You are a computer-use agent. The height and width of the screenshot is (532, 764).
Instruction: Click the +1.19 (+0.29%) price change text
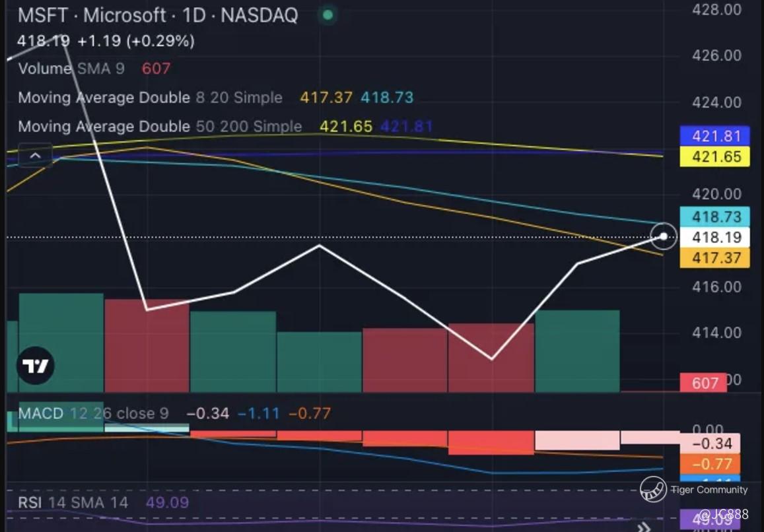point(136,41)
